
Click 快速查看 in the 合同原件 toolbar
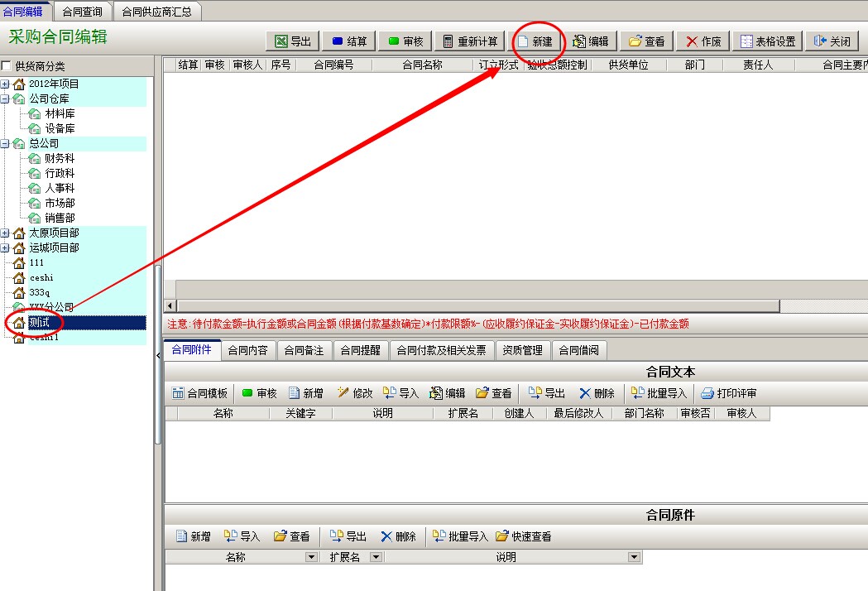coord(524,536)
